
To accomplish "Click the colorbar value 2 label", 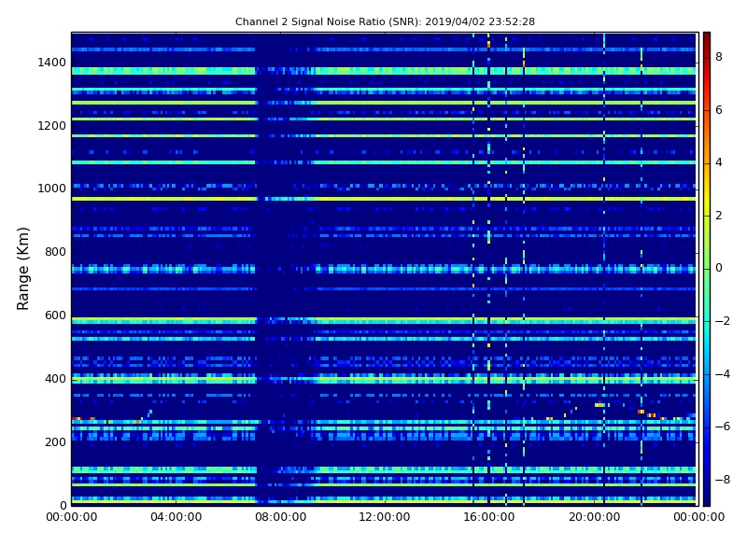I will point(719,216).
